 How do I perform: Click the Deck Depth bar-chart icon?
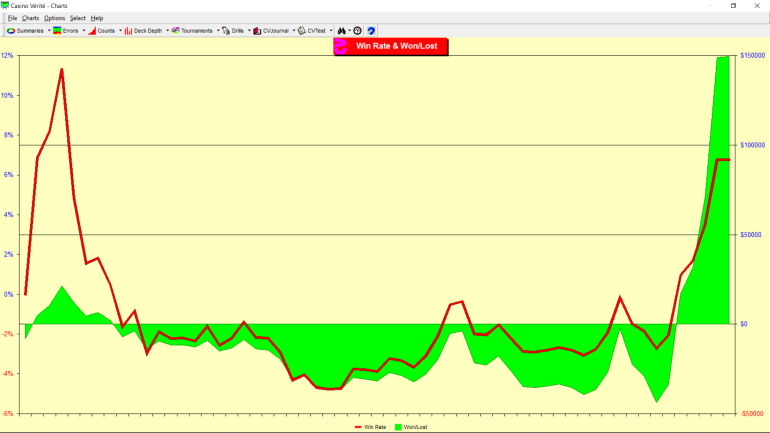coord(130,31)
